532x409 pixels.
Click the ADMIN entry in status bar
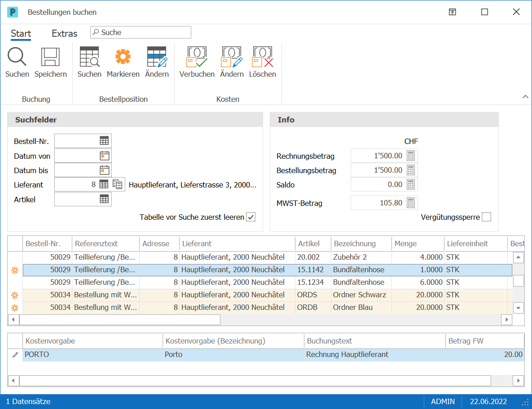[x=443, y=401]
